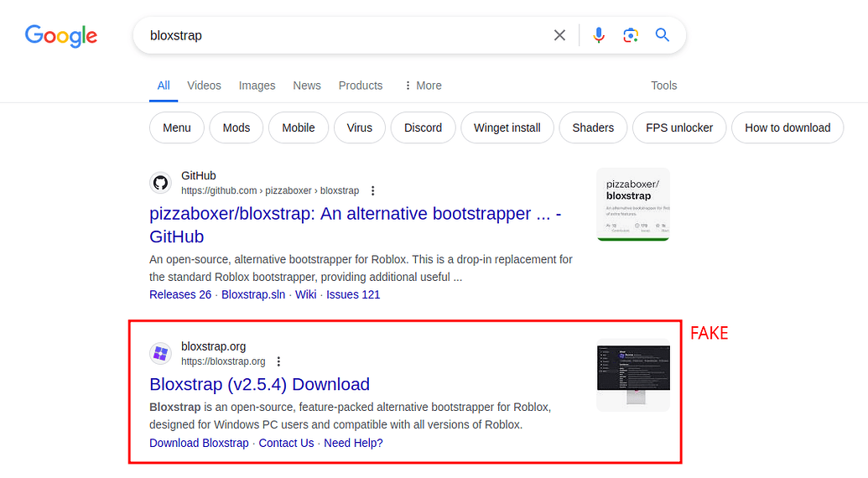
Task: Click the github.com pizzaboxer bloxstrap URL text
Action: (270, 190)
